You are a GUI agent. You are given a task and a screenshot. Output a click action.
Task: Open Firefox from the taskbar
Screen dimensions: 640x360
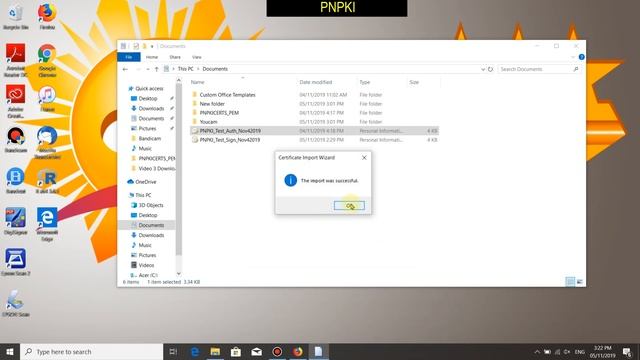pos(298,352)
